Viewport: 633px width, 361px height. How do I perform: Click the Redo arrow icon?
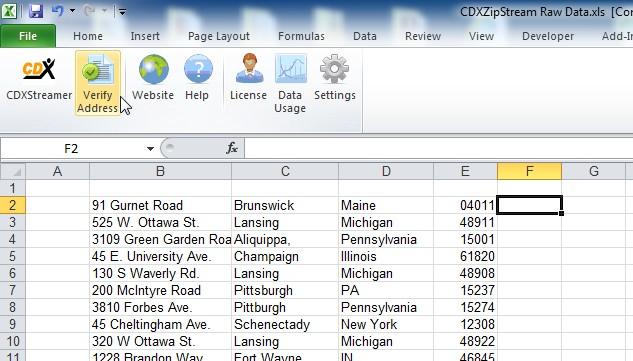(88, 11)
